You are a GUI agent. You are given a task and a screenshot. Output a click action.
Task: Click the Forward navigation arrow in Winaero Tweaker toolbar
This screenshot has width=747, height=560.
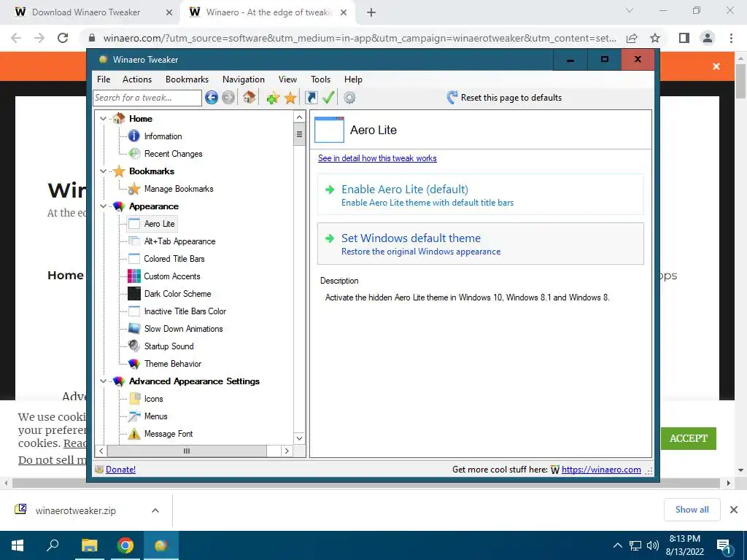pyautogui.click(x=228, y=98)
